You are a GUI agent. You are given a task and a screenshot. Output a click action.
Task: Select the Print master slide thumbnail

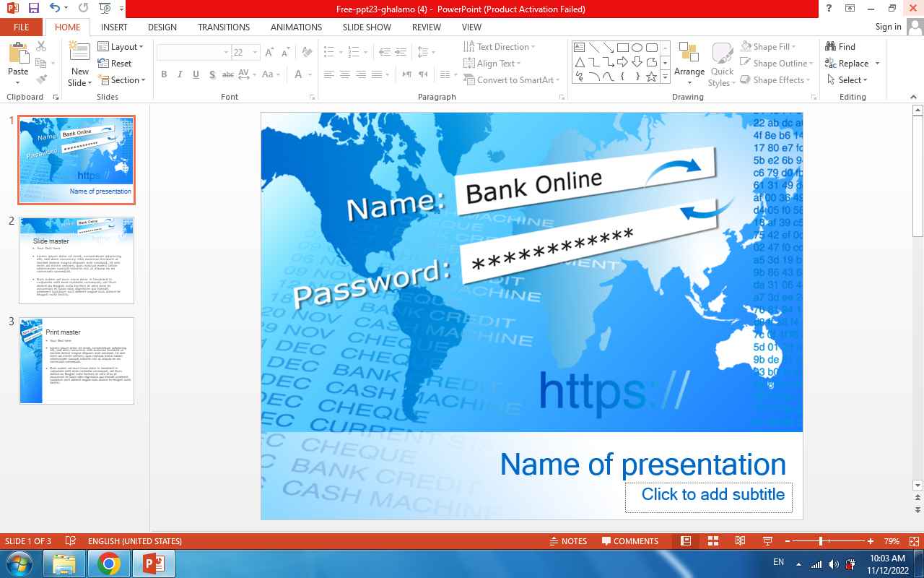[77, 360]
